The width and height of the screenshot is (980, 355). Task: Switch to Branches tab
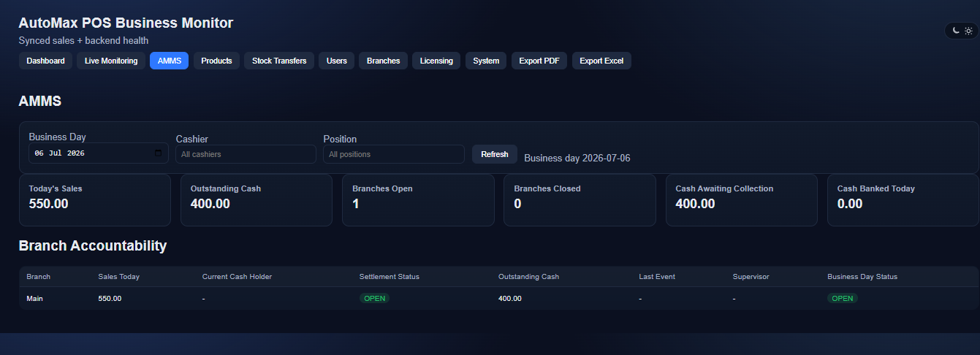383,61
